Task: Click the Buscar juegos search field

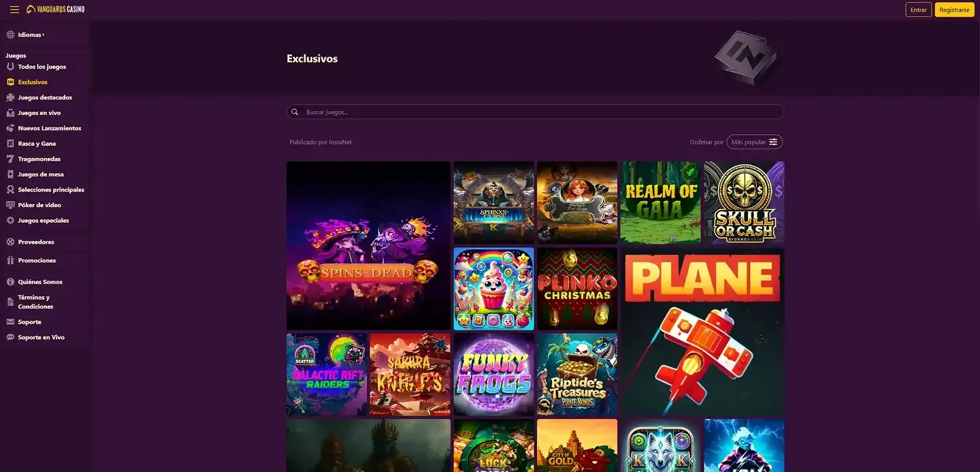Action: [535, 112]
